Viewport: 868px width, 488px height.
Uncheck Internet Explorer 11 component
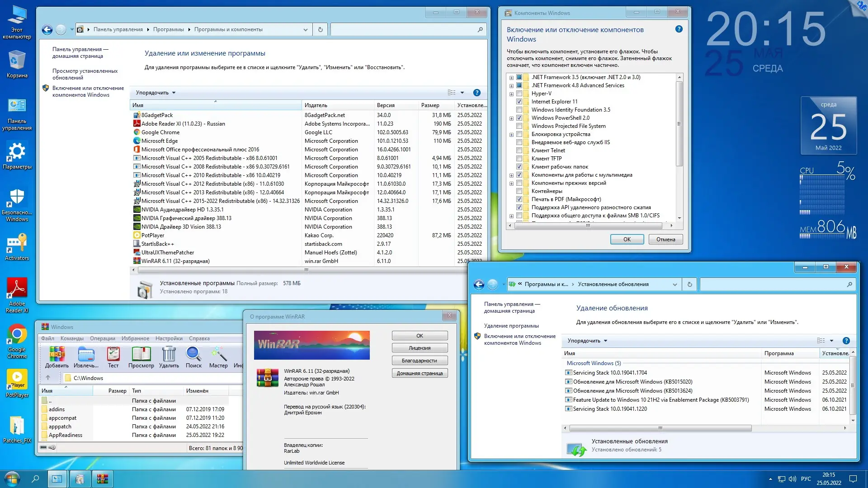click(x=519, y=102)
